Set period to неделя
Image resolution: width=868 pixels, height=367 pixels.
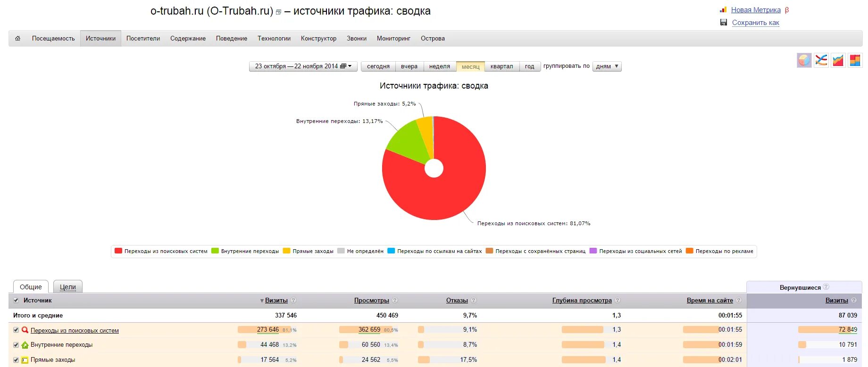coord(440,66)
